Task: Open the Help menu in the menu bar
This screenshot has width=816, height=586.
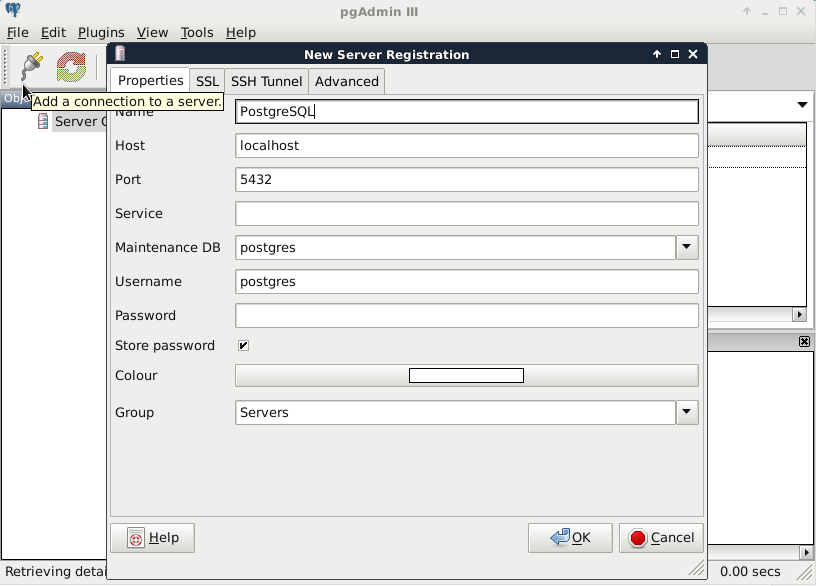Action: click(241, 32)
